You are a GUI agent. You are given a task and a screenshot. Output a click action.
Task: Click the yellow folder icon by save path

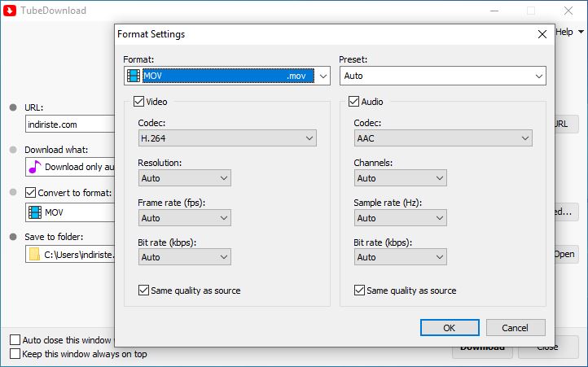34,255
